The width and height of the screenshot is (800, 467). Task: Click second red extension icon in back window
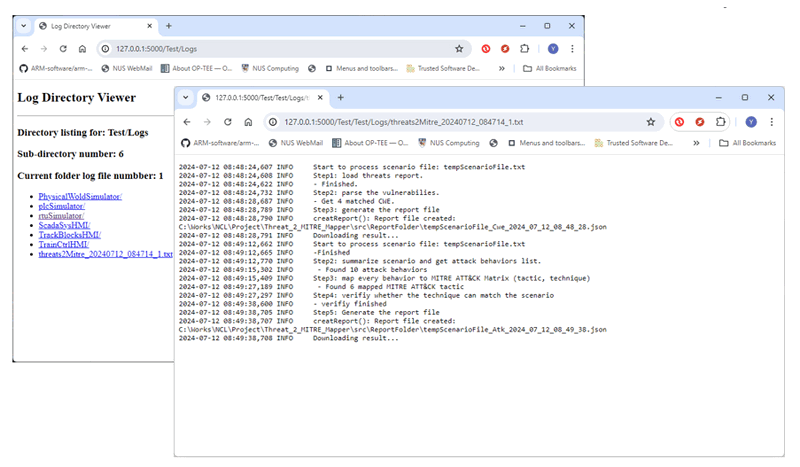(505, 49)
